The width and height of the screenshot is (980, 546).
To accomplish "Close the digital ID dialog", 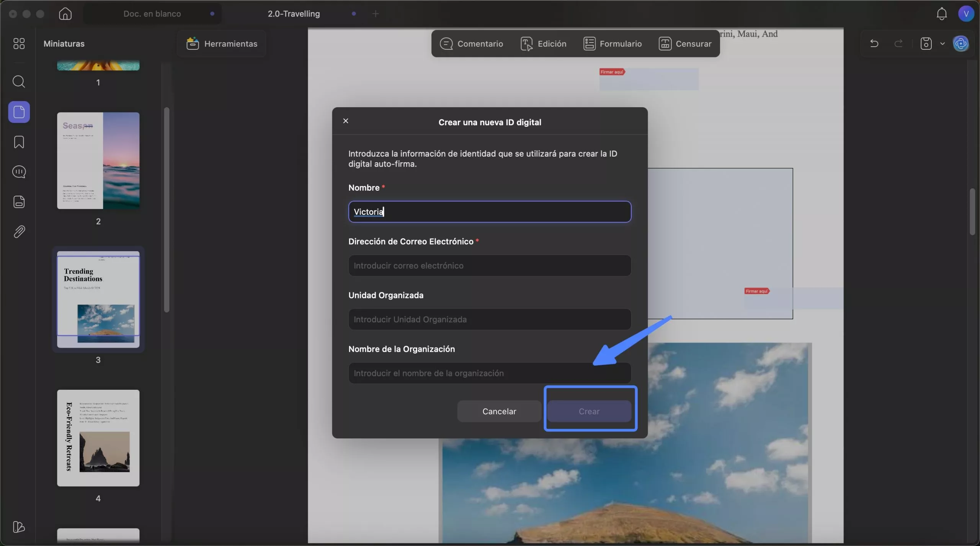I will click(x=346, y=121).
